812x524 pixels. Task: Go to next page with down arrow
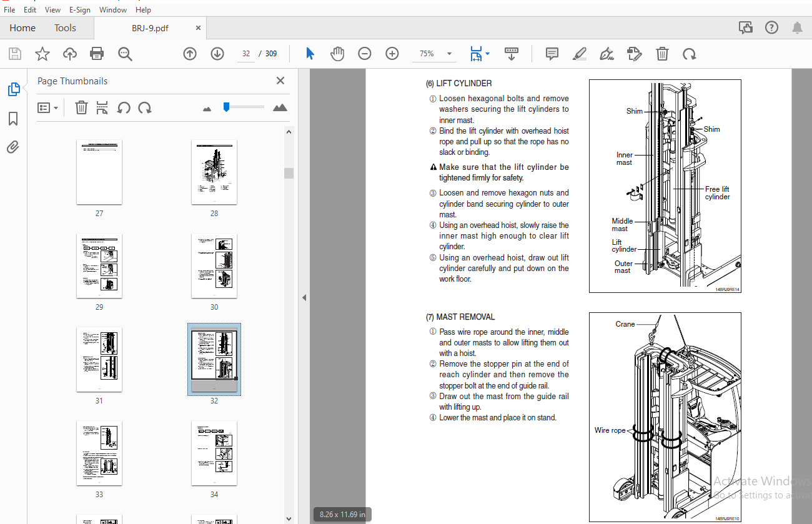217,54
